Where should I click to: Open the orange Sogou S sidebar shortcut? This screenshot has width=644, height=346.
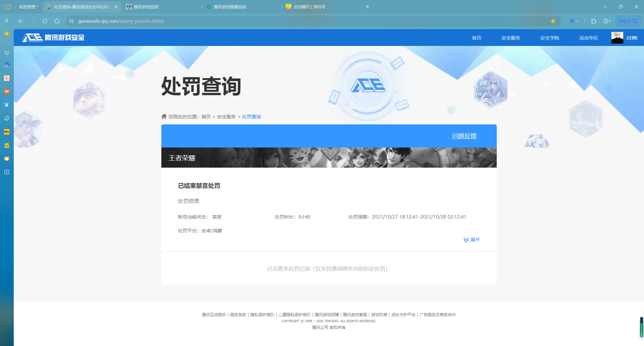[x=7, y=78]
